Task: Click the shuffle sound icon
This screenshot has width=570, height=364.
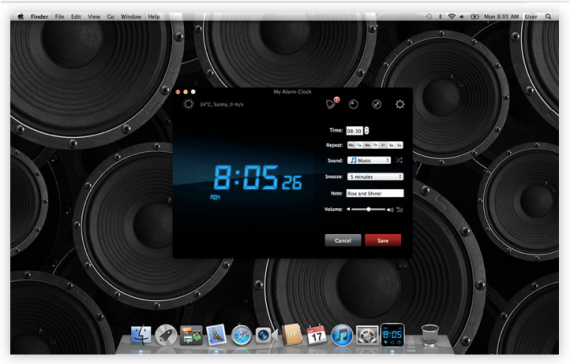Action: click(x=399, y=160)
